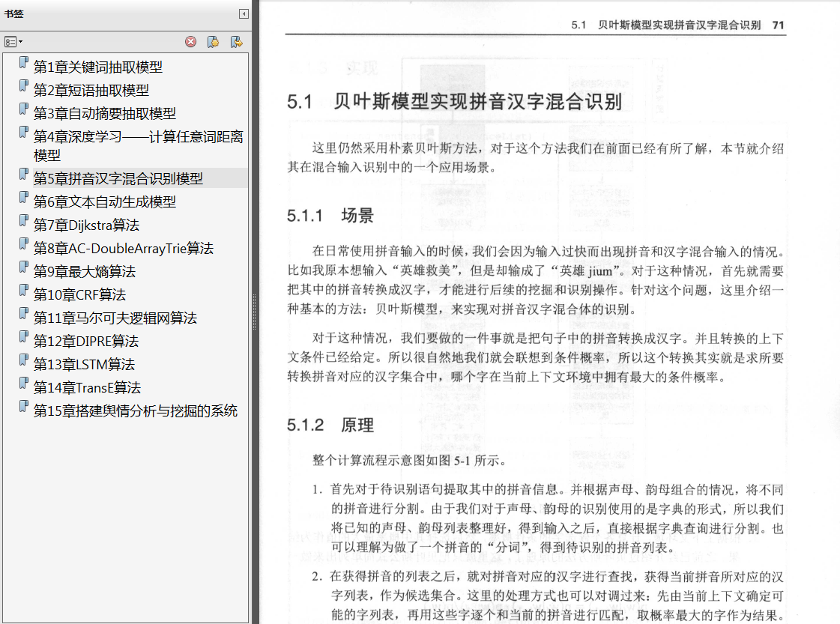Open bookmark 第3章自动摘要抽取模型
The image size is (840, 624).
click(105, 113)
